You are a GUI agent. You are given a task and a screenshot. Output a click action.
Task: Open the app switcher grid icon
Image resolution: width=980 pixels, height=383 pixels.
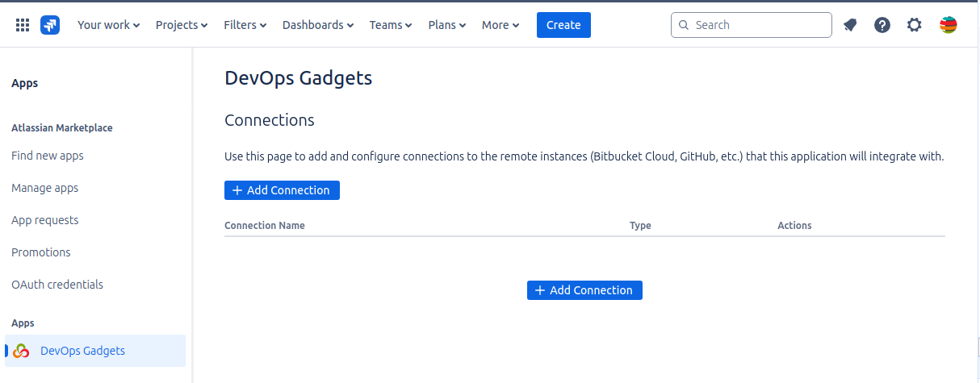click(23, 25)
